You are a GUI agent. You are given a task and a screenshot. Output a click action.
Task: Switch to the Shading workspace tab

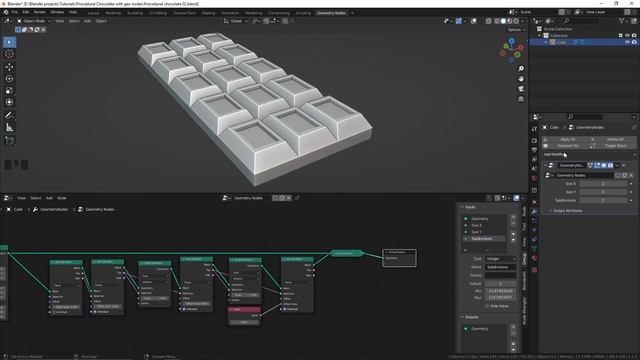[208, 13]
